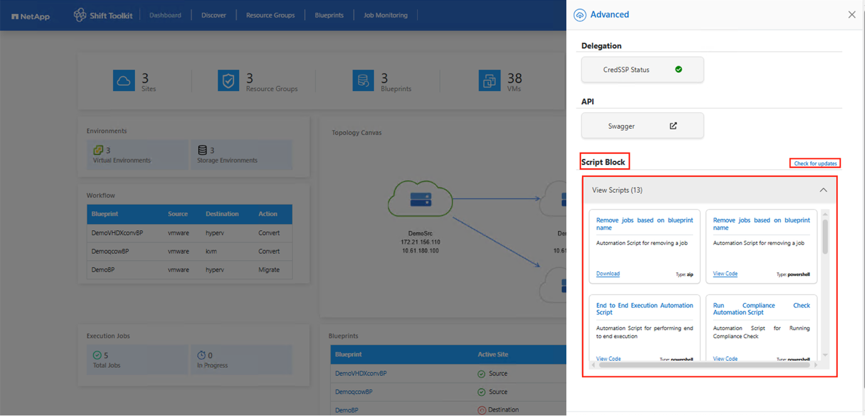Screen dimensions: 868x418
Task: Close the Advanced side panel
Action: pos(852,14)
